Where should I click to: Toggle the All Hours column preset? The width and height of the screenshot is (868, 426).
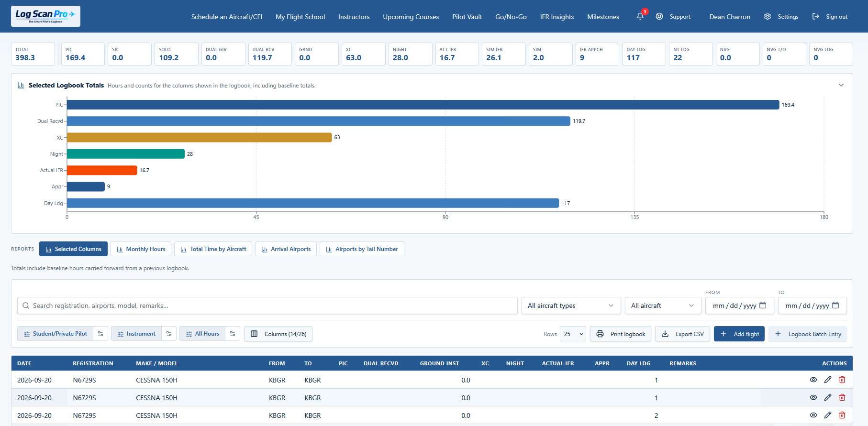coord(202,334)
